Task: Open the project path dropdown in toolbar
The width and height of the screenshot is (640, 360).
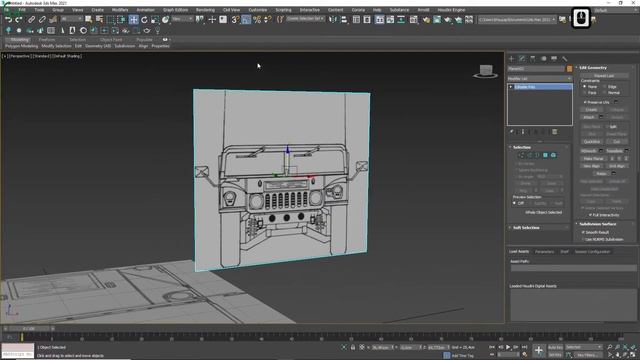Action: [x=517, y=19]
